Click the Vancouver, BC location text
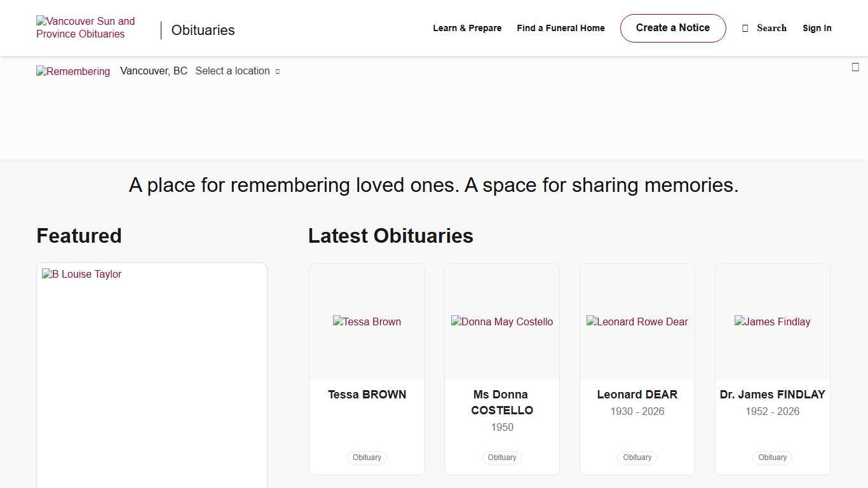The width and height of the screenshot is (868, 488). pyautogui.click(x=153, y=71)
